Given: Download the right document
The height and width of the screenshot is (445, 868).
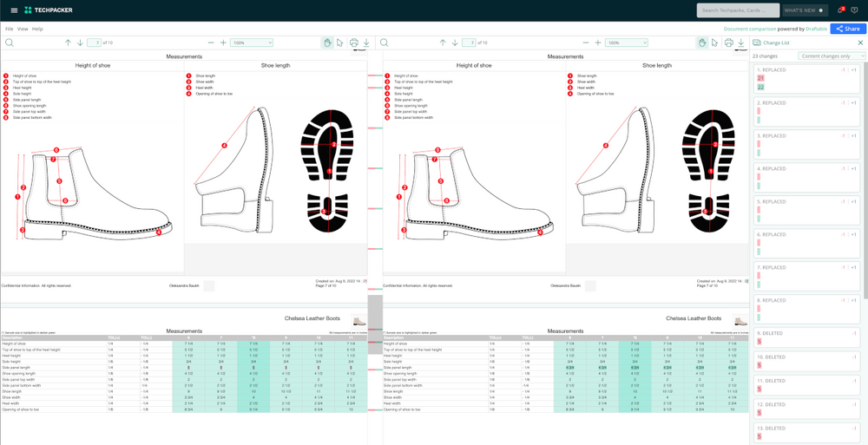Looking at the screenshot, I should click(x=741, y=43).
